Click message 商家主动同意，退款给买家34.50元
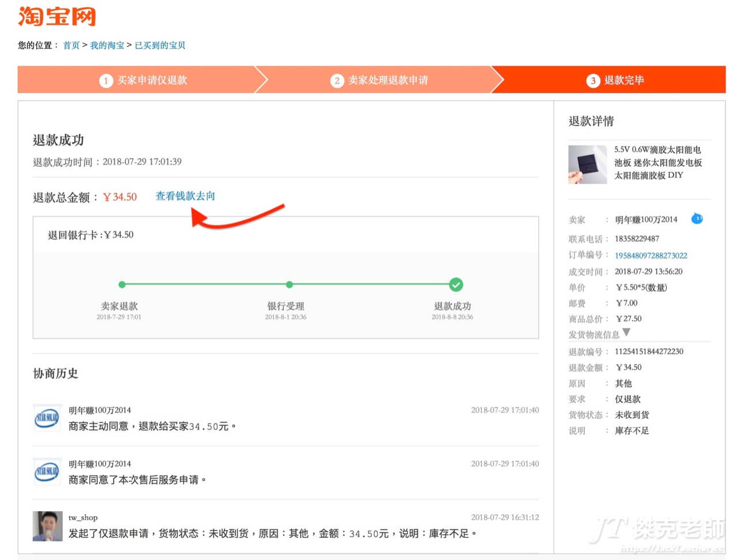Image resolution: width=737 pixels, height=560 pixels. click(x=152, y=426)
